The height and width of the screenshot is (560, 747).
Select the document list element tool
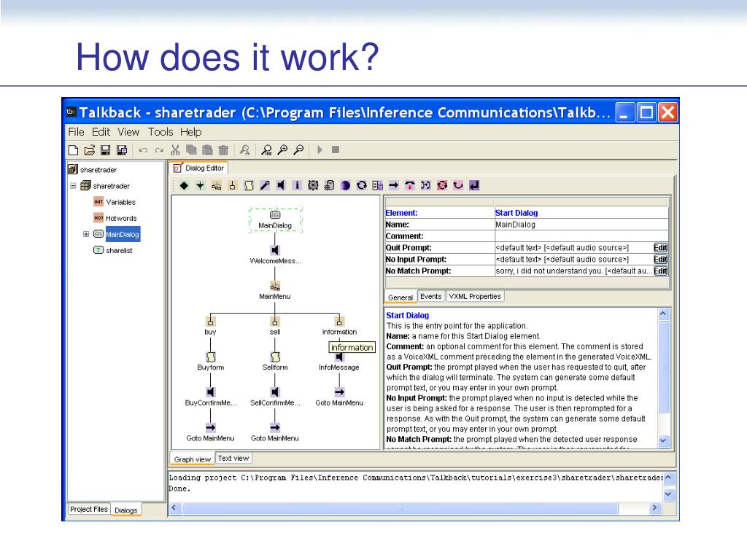pos(378,186)
